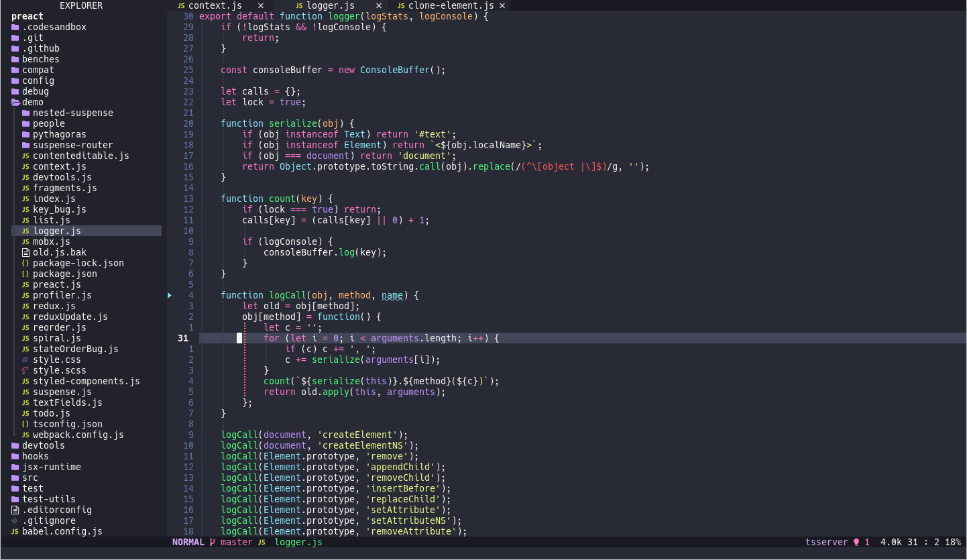The width and height of the screenshot is (967, 560).
Task: Click the pythagoras folder icon
Action: pos(26,134)
